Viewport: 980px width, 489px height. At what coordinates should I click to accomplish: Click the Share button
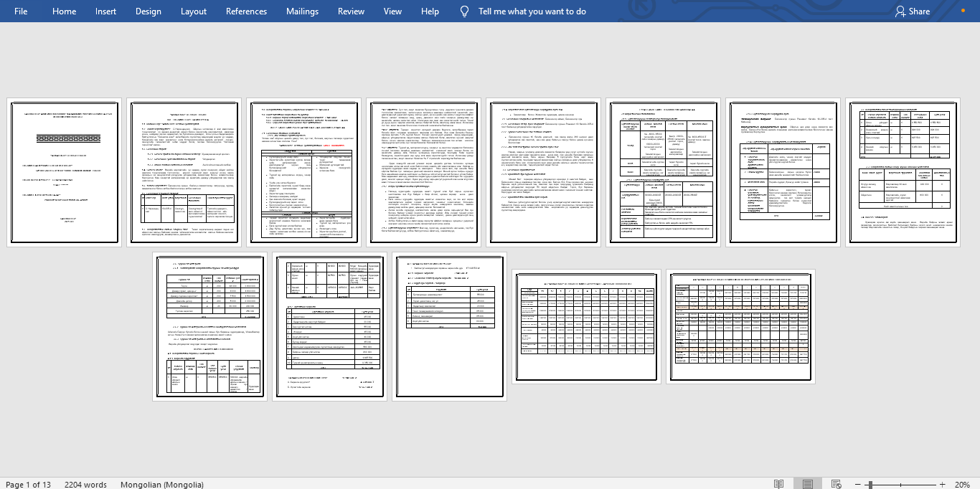pos(912,11)
